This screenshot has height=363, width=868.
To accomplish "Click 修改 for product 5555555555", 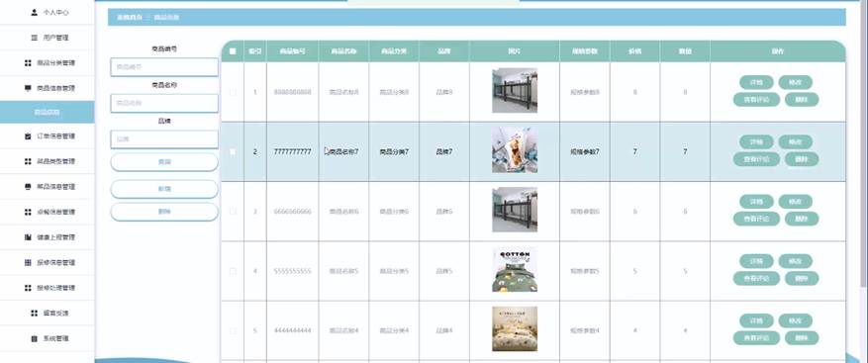I will pyautogui.click(x=796, y=261).
